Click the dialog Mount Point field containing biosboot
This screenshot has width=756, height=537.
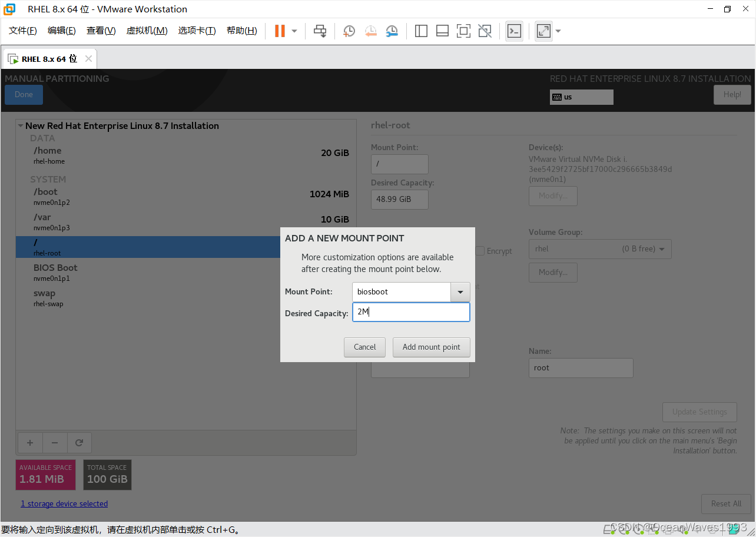pyautogui.click(x=402, y=292)
